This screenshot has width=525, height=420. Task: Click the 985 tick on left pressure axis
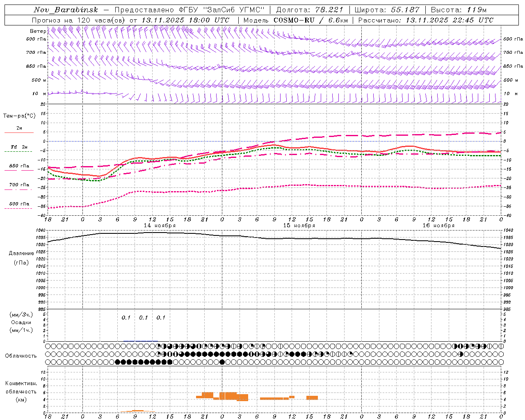coord(43,309)
